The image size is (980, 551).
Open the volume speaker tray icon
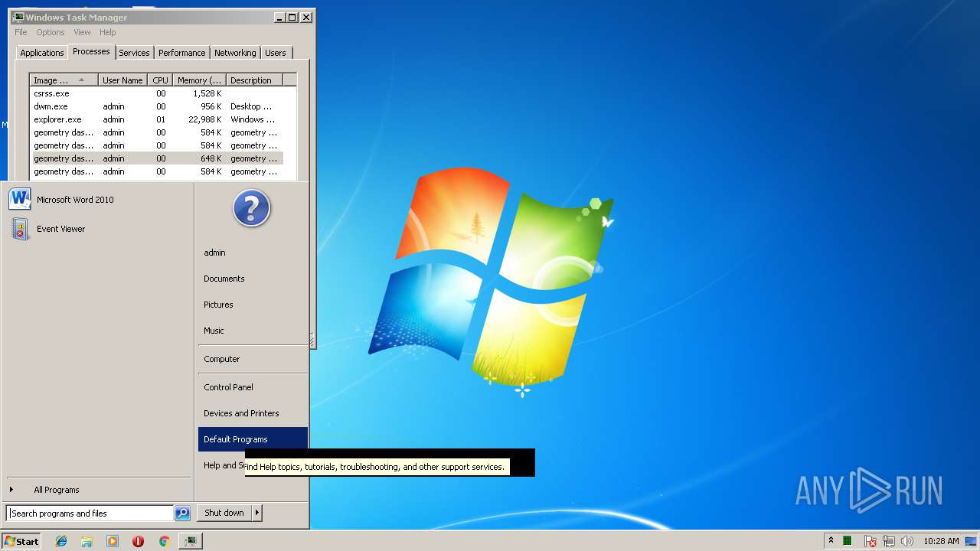[907, 541]
